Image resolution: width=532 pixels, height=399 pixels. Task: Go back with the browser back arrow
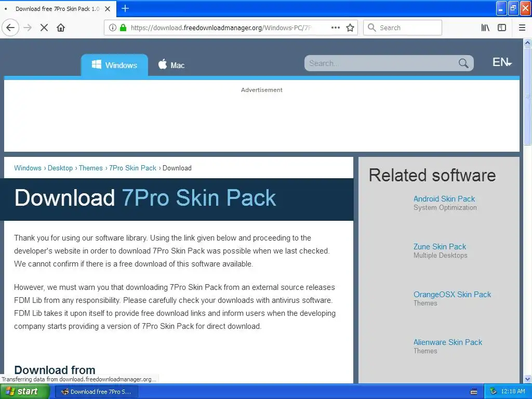click(10, 28)
